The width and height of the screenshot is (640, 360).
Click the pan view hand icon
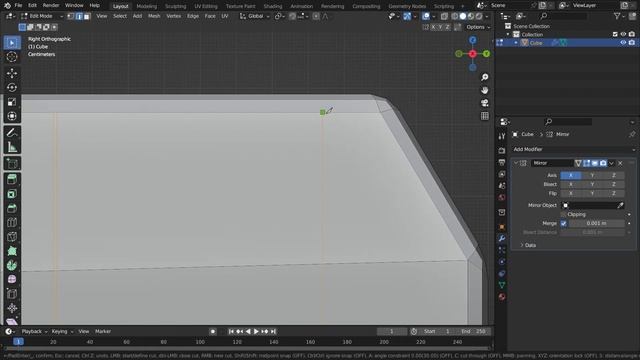pyautogui.click(x=484, y=90)
